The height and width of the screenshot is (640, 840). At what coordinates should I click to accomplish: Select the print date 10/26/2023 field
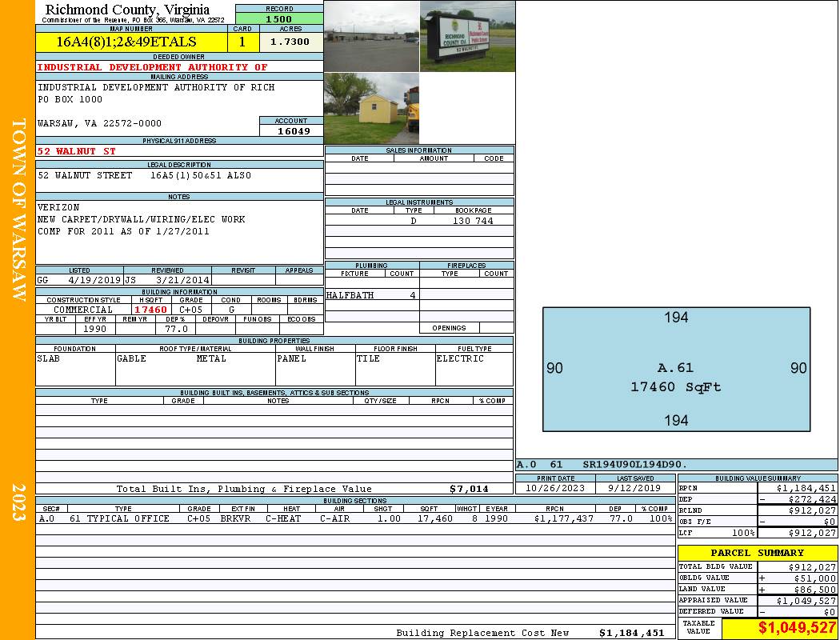[x=555, y=488]
